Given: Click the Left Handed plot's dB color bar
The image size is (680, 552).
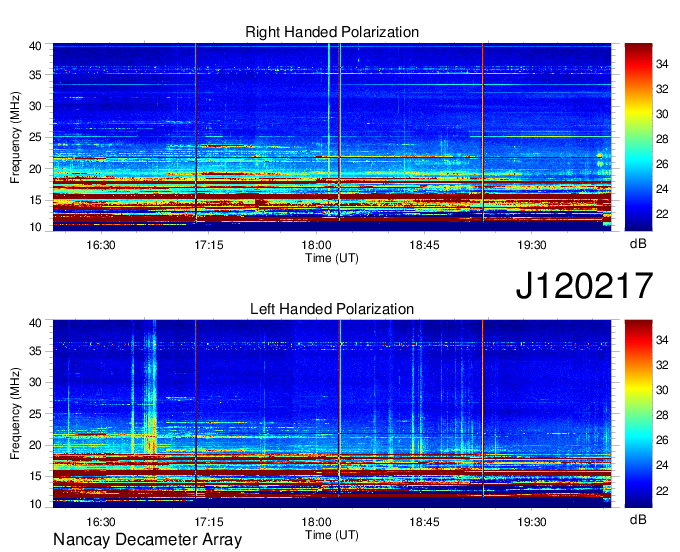Looking at the screenshot, I should coord(638,414).
